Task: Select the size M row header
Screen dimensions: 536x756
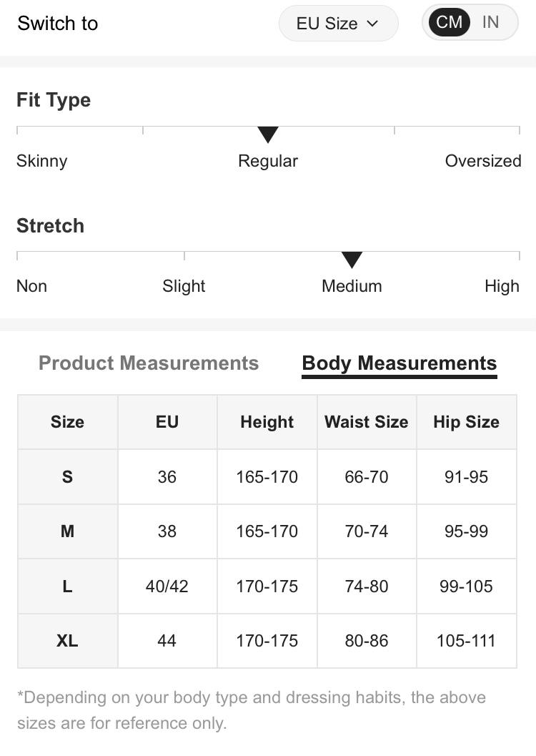Action: [67, 531]
